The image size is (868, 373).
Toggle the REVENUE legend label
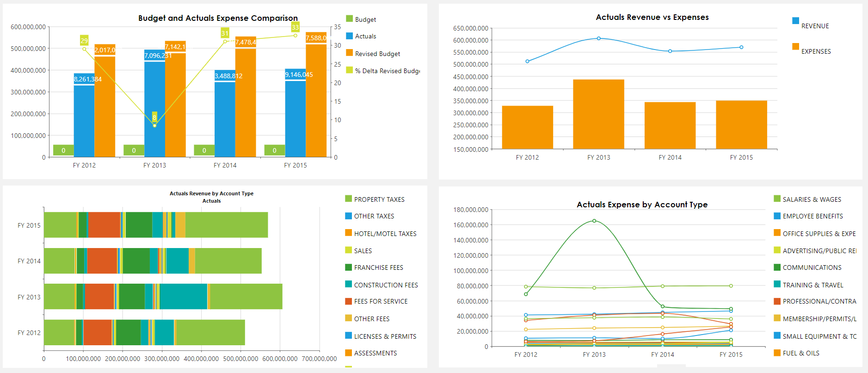pos(815,26)
